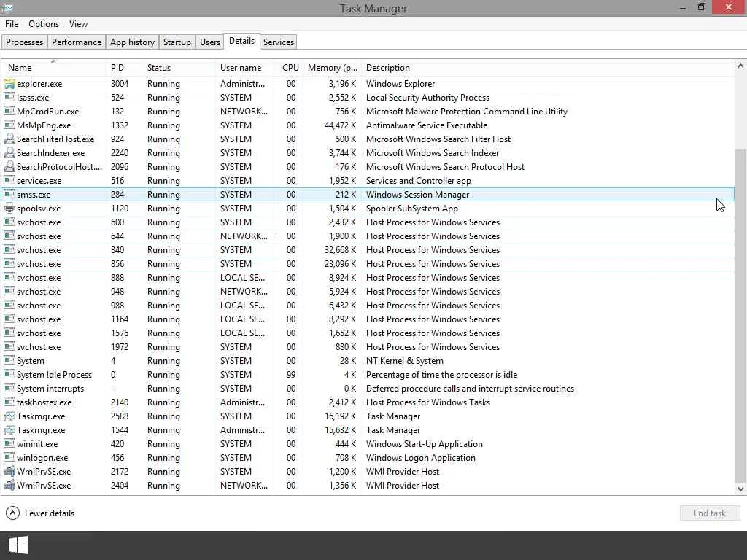Click Antimalware Service Executable description
The image size is (747, 560).
click(x=426, y=125)
